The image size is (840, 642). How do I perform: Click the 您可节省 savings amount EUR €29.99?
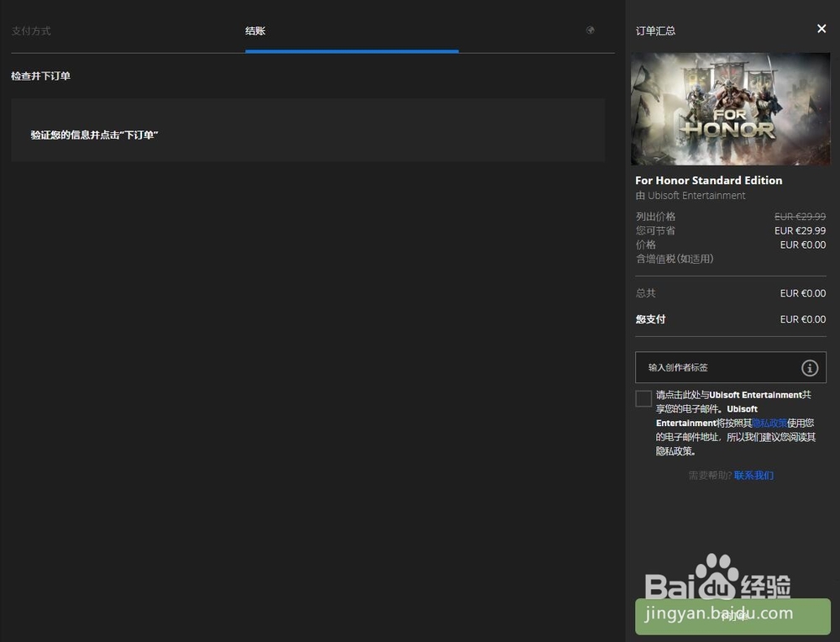(800, 230)
